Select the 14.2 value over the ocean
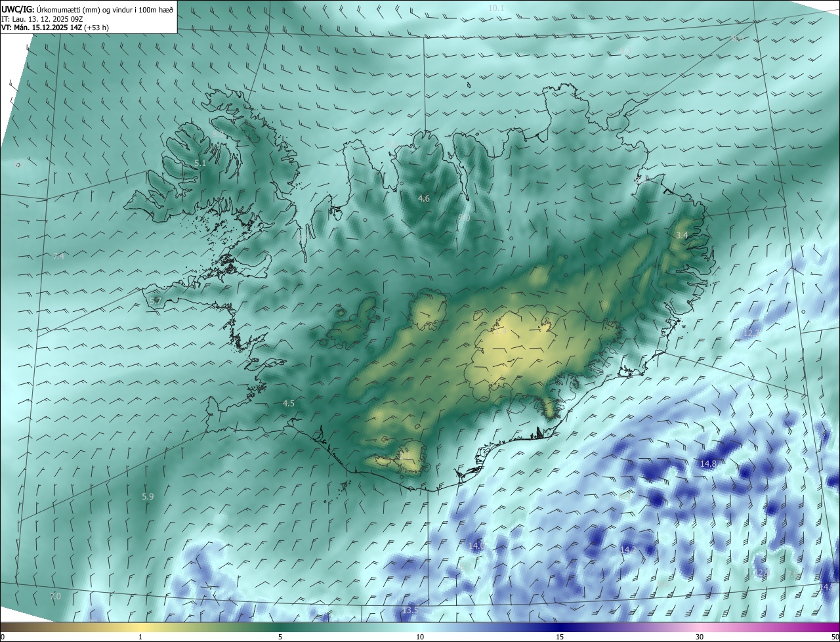The image size is (840, 642). click(x=628, y=549)
